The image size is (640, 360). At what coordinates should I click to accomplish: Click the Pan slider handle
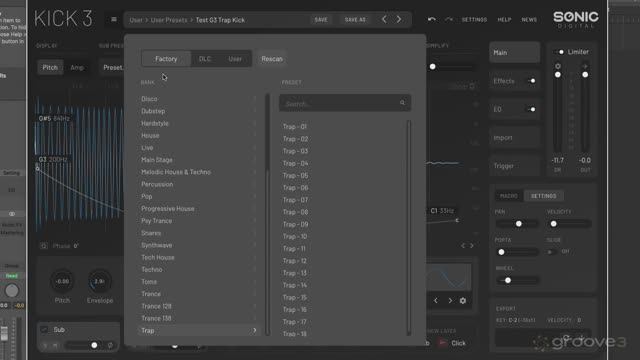tap(518, 224)
